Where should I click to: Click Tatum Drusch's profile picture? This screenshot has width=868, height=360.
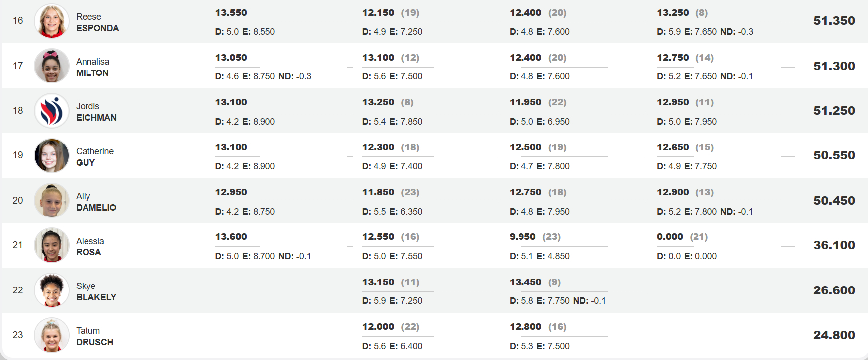coord(52,335)
